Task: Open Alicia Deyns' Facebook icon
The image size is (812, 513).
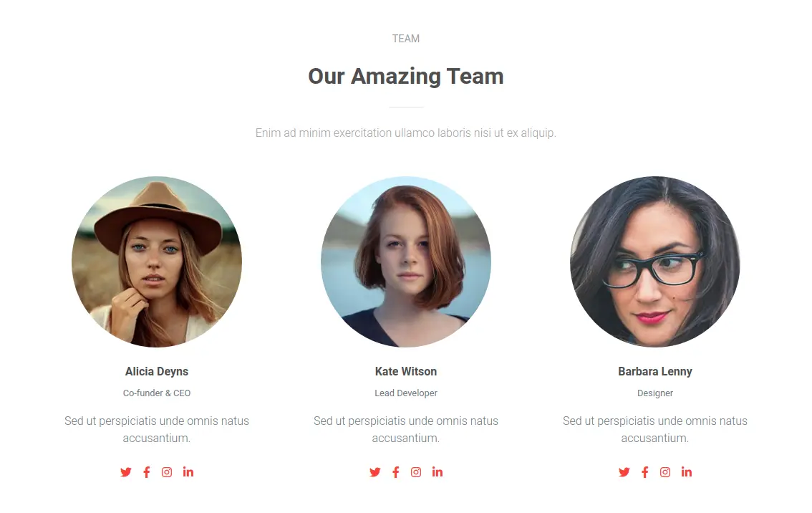Action: (x=147, y=472)
